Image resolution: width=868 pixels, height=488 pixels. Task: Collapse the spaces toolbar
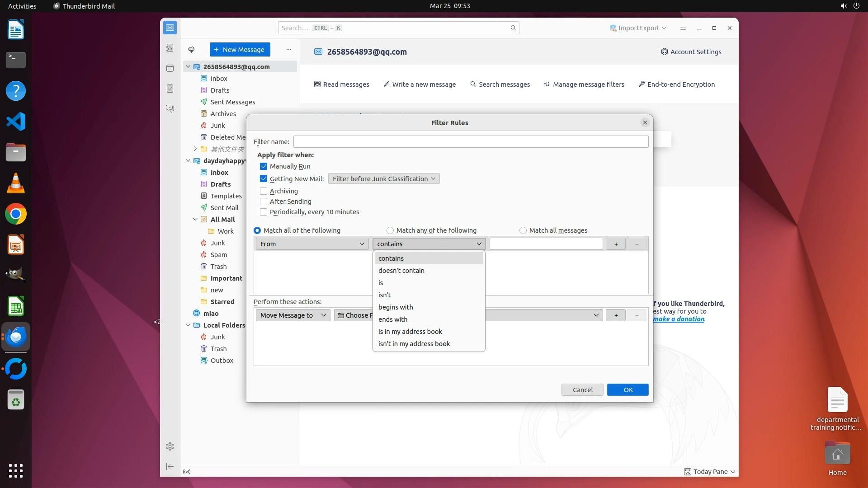tap(170, 466)
